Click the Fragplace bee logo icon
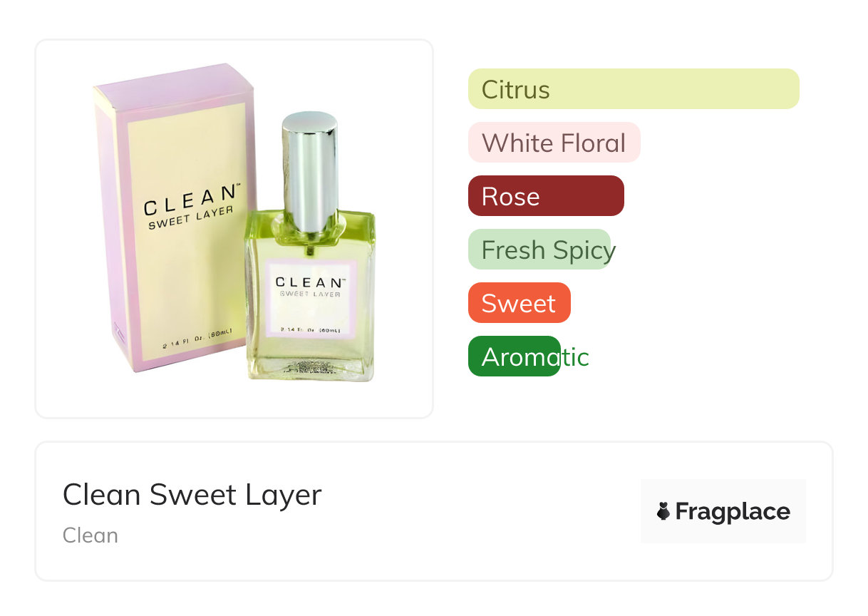868x616 pixels. (x=663, y=511)
